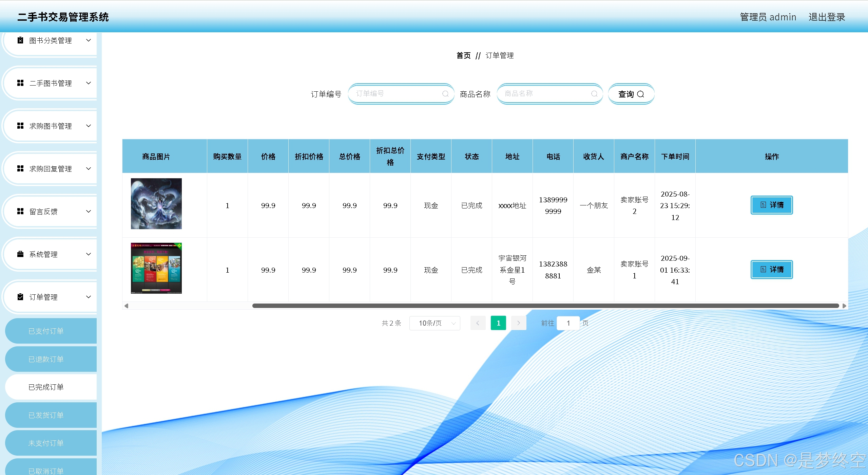Expand the 图书分类管理 menu chevron
Image resolution: width=868 pixels, height=475 pixels.
pos(89,40)
